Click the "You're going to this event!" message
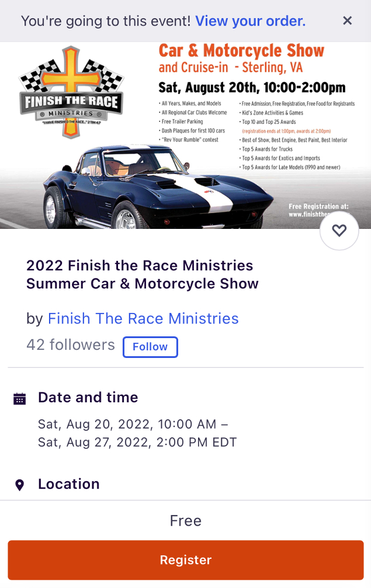The height and width of the screenshot is (588, 371). coord(105,22)
